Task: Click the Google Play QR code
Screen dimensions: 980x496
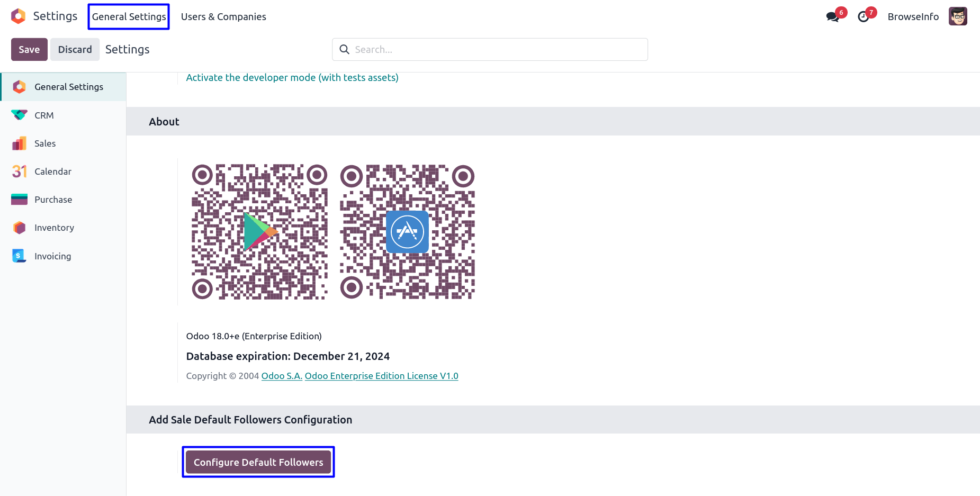Action: coord(259,231)
